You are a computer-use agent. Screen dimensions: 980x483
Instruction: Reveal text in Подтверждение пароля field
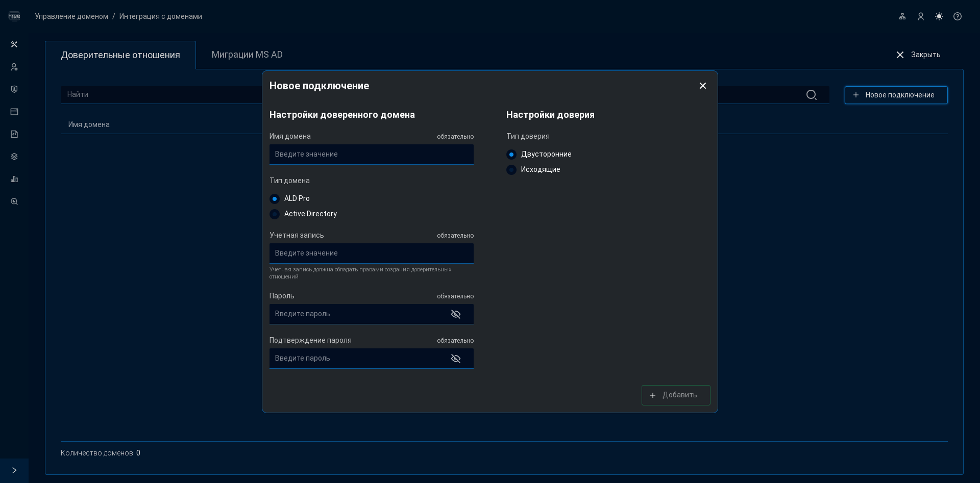point(456,359)
